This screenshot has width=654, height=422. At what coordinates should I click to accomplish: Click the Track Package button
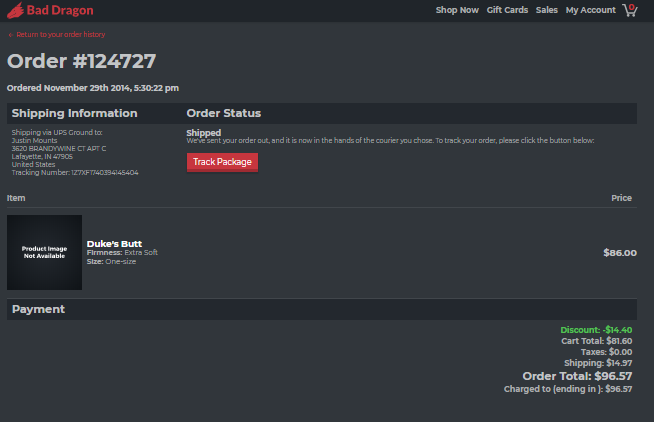pos(222,162)
